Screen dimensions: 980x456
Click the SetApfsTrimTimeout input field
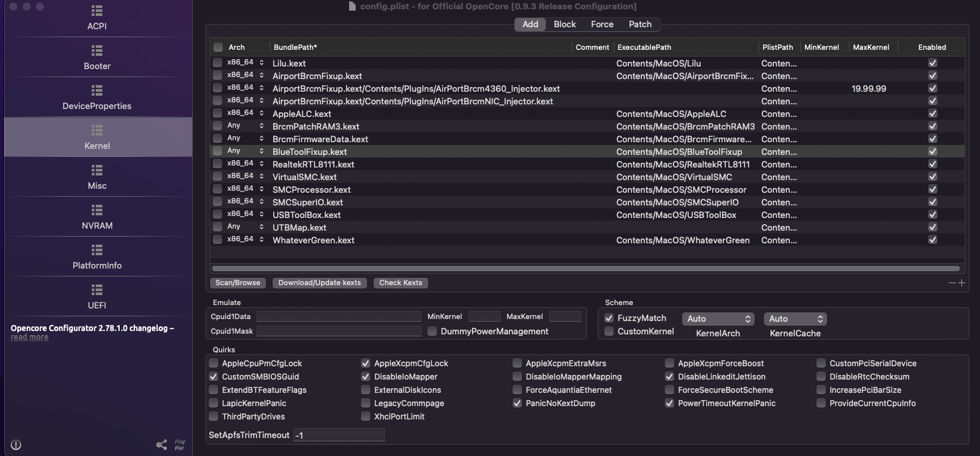(x=338, y=435)
